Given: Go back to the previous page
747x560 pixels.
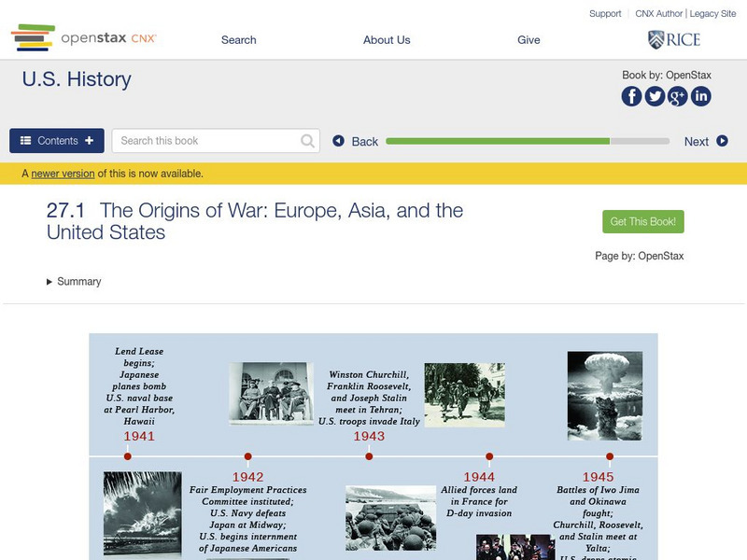Looking at the screenshot, I should click(356, 142).
